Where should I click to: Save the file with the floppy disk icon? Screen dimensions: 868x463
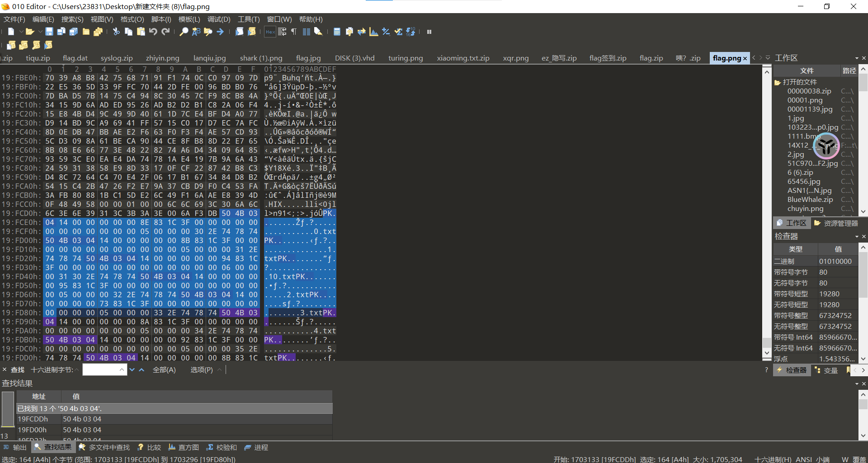pyautogui.click(x=49, y=32)
